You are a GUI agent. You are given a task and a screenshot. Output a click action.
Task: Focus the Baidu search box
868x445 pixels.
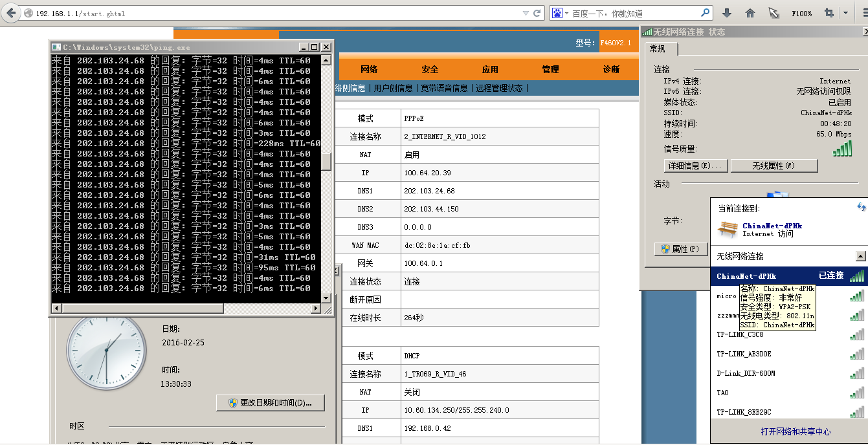[634, 13]
